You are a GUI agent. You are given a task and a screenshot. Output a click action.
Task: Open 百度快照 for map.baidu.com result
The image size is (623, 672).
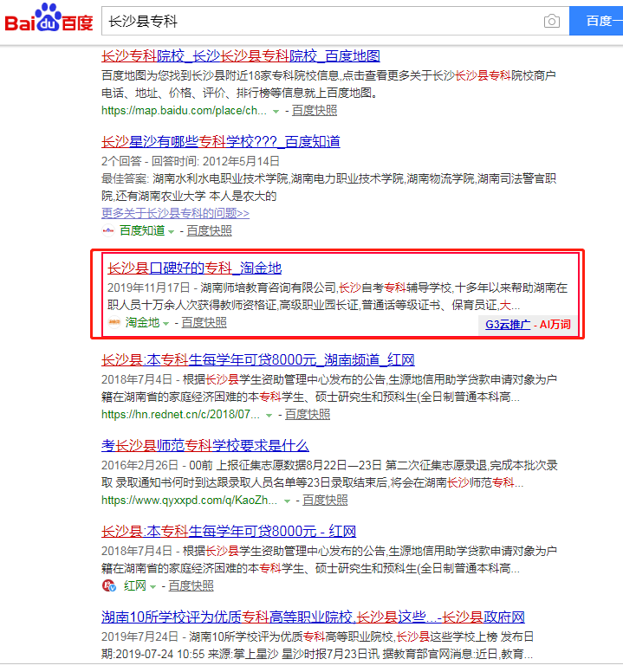point(315,111)
